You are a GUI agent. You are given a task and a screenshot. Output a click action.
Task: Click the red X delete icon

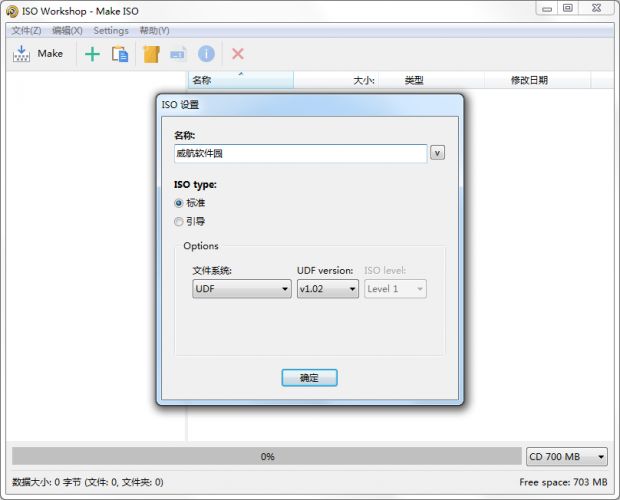(238, 54)
